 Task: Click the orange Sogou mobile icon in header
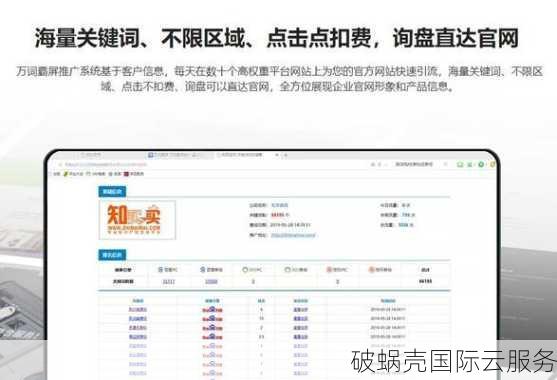tap(372, 270)
